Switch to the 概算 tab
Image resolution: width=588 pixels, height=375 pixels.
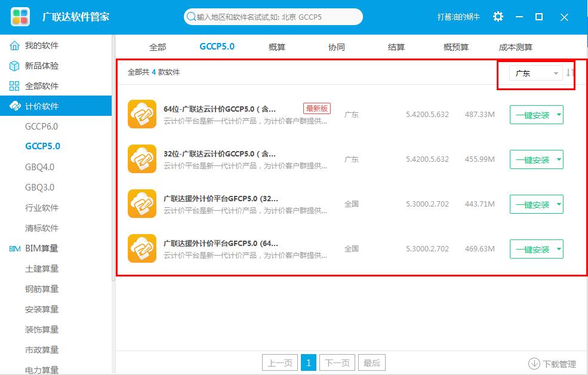pos(277,47)
